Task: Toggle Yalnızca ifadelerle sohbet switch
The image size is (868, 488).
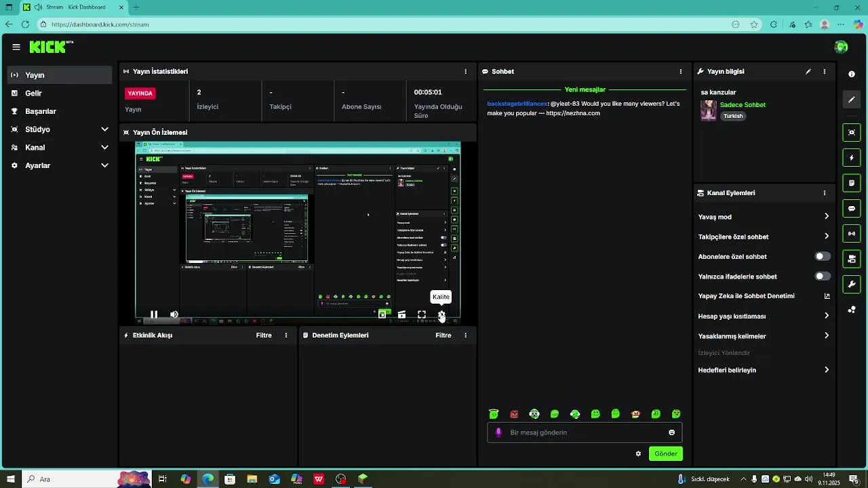Action: [x=822, y=276]
